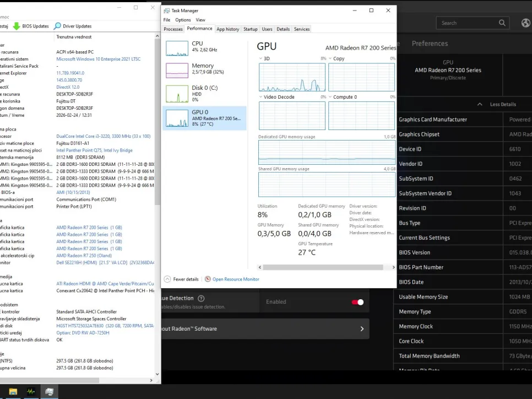Click the search magnifier icon in Radeon Software

point(502,23)
